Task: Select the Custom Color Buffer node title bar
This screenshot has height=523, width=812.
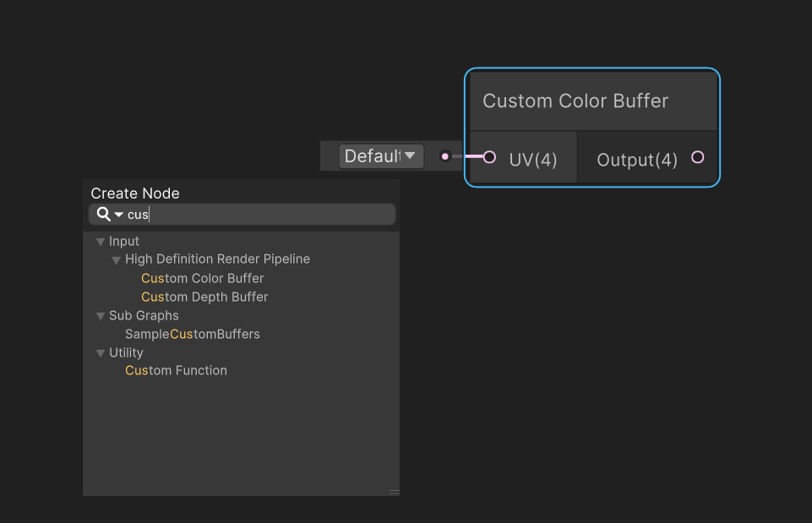Action: (591, 101)
